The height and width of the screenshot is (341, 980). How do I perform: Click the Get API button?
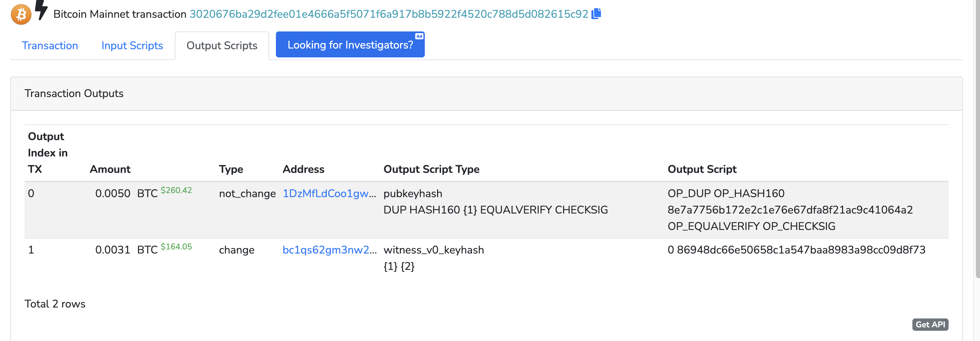coord(930,324)
